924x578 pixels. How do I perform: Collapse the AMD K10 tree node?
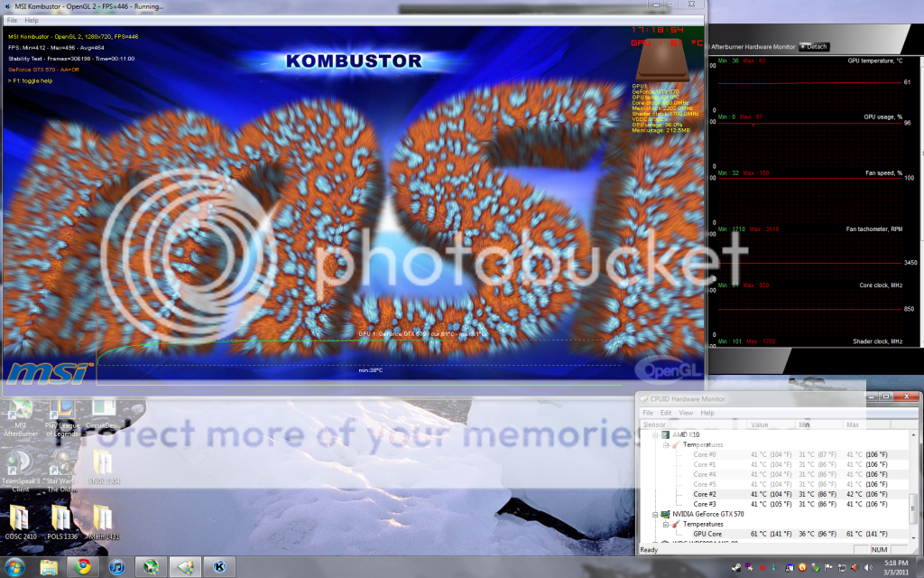pos(655,435)
